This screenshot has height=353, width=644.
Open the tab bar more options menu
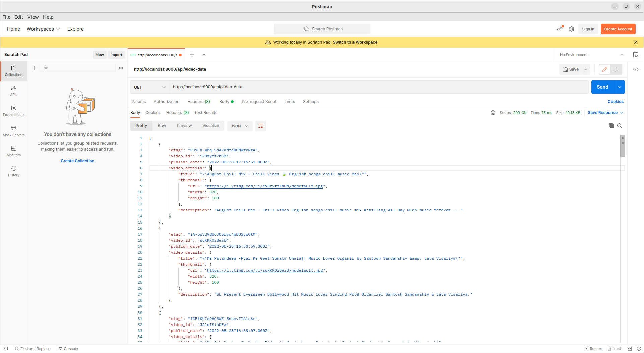point(204,55)
